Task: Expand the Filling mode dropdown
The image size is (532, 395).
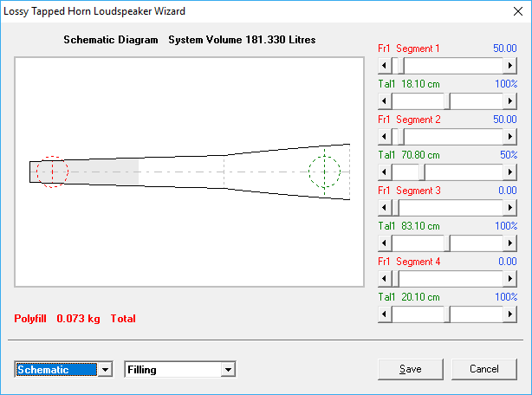Action: 229,370
